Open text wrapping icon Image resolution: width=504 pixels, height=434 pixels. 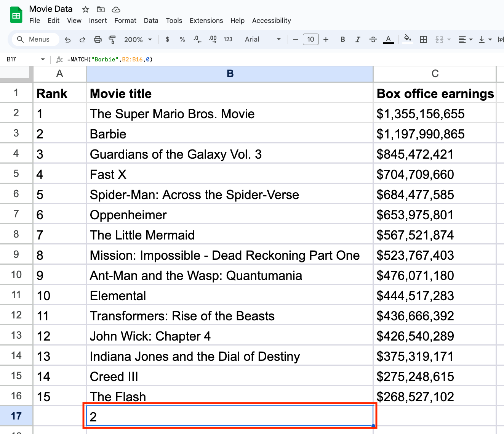coord(501,39)
